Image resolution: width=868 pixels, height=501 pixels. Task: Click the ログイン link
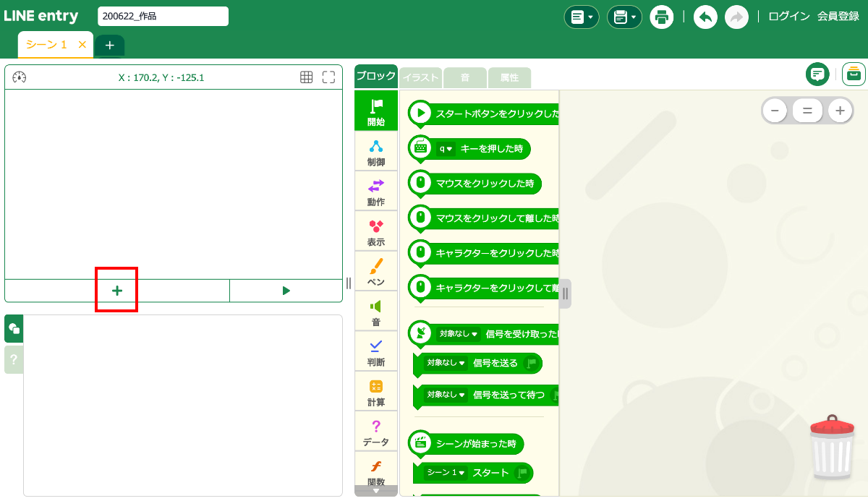788,17
